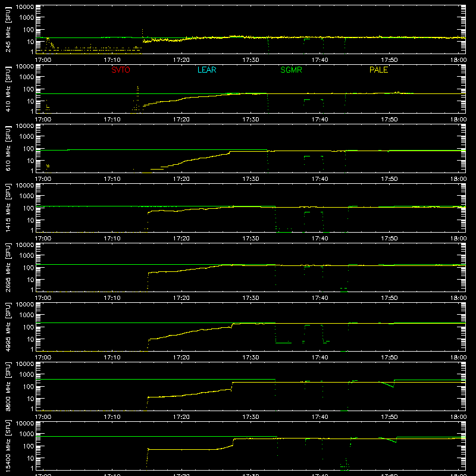Click the 1000 tick label on 4995 MHz axis
Image resolution: width=476 pixels, height=476 pixels.
[27, 315]
